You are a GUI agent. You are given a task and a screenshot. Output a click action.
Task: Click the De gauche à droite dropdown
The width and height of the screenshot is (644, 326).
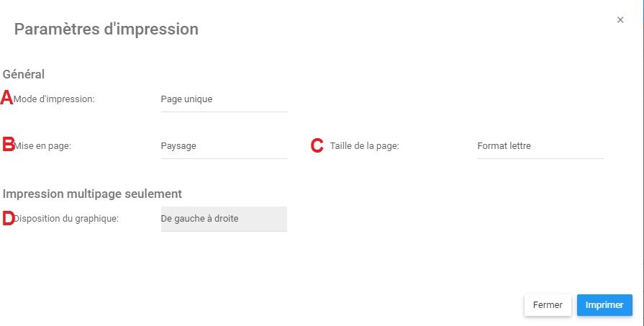223,219
